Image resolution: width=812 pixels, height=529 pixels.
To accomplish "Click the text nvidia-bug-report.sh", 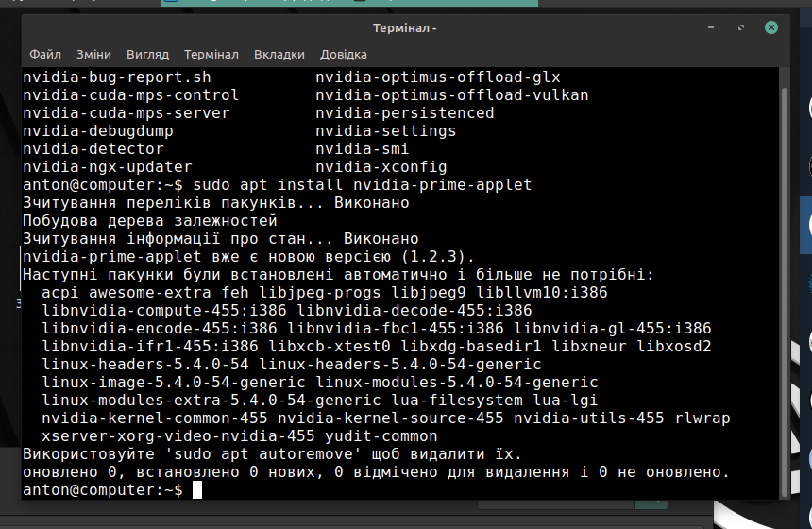I will pos(117,77).
